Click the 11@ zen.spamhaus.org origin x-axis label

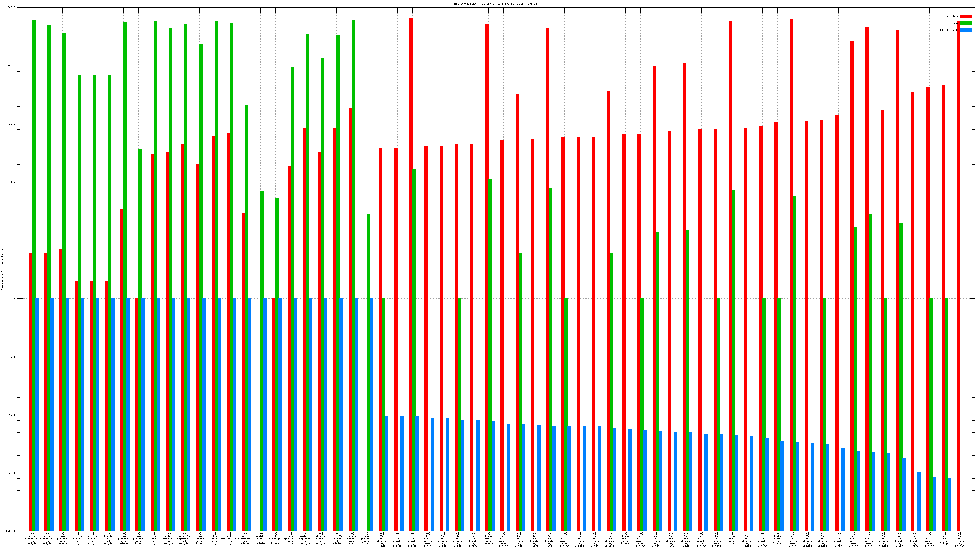[x=123, y=538]
